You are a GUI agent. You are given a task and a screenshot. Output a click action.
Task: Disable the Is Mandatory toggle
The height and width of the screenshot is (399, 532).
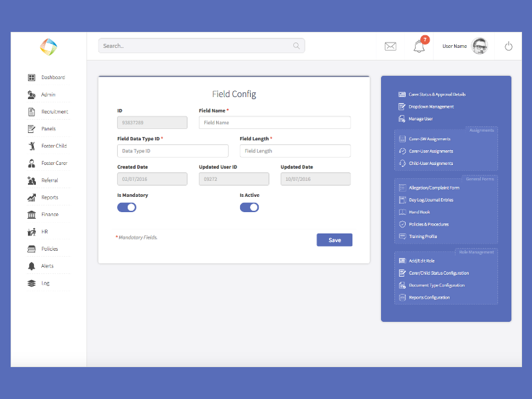[x=126, y=207]
